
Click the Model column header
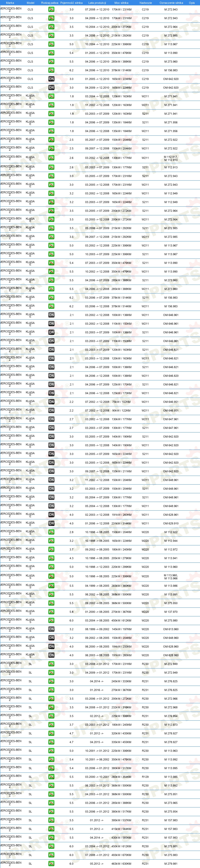click(x=30, y=3)
